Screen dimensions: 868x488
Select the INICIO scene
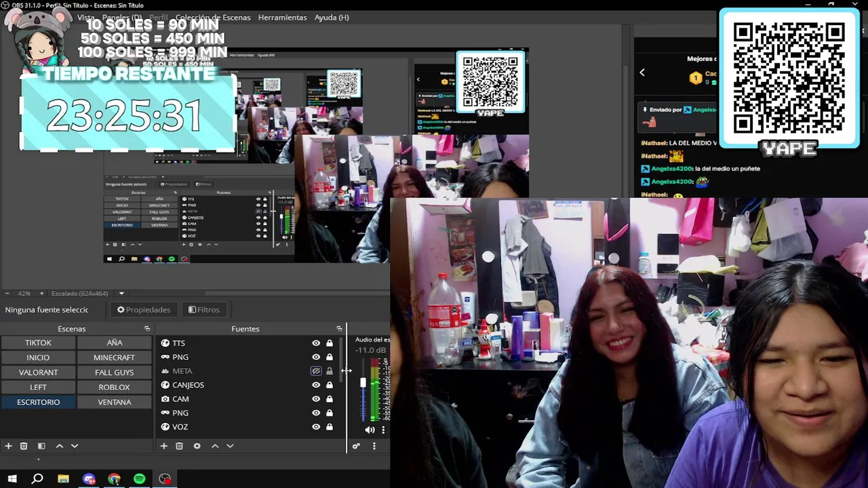[38, 358]
